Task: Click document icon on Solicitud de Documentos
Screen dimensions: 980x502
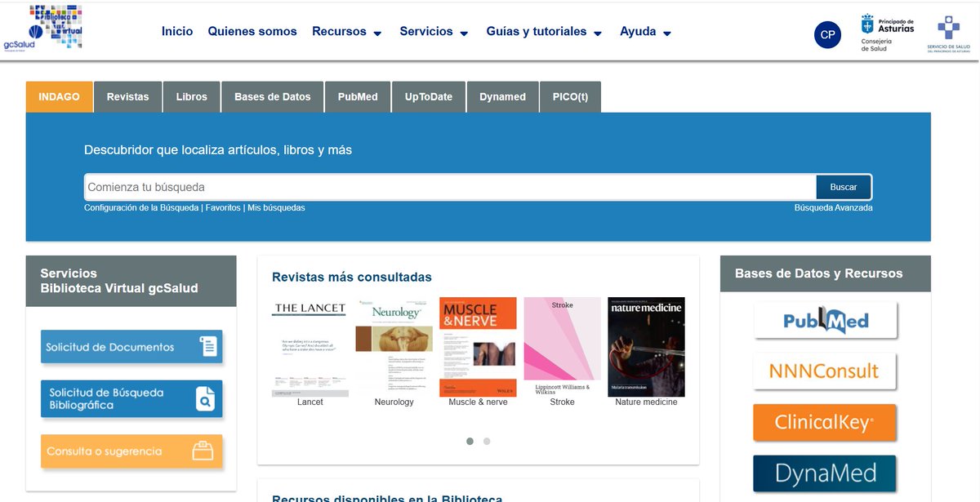Action: (209, 347)
